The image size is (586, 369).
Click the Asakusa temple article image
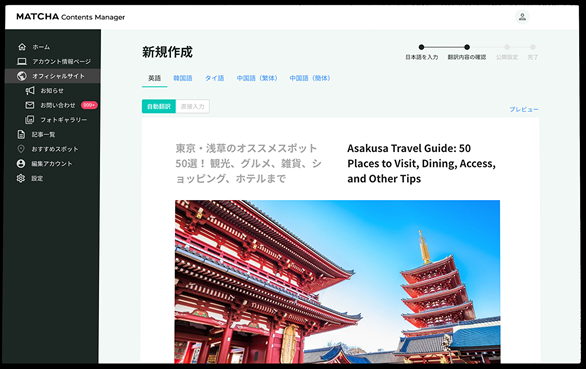(337, 282)
